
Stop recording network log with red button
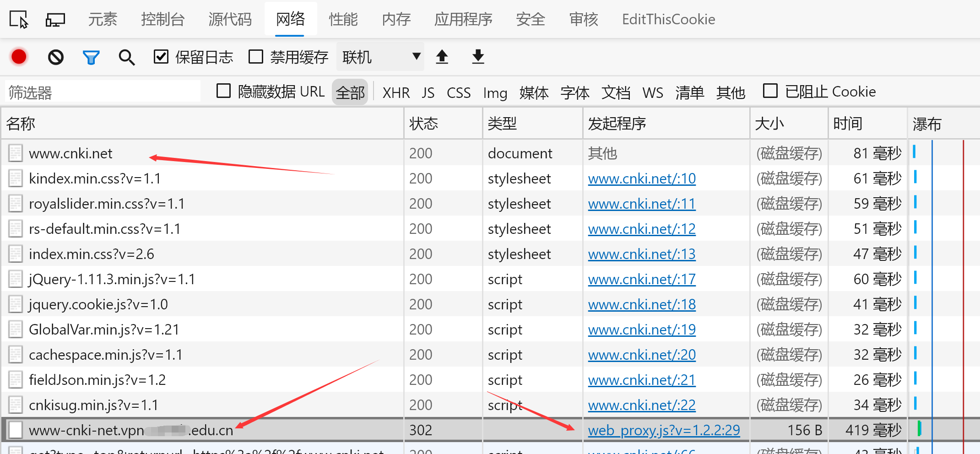tap(19, 57)
